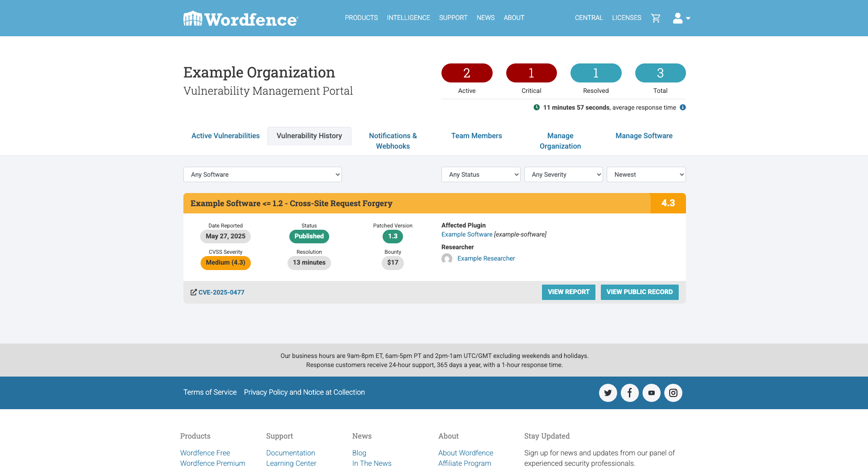Screen dimensions: 868x469
Task: Click the View Public Record button
Action: tap(639, 292)
